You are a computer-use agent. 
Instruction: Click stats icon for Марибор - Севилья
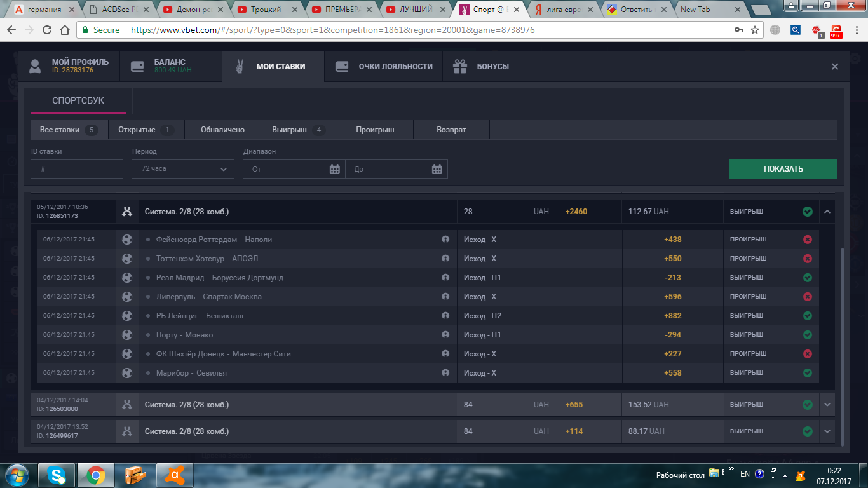(x=445, y=373)
